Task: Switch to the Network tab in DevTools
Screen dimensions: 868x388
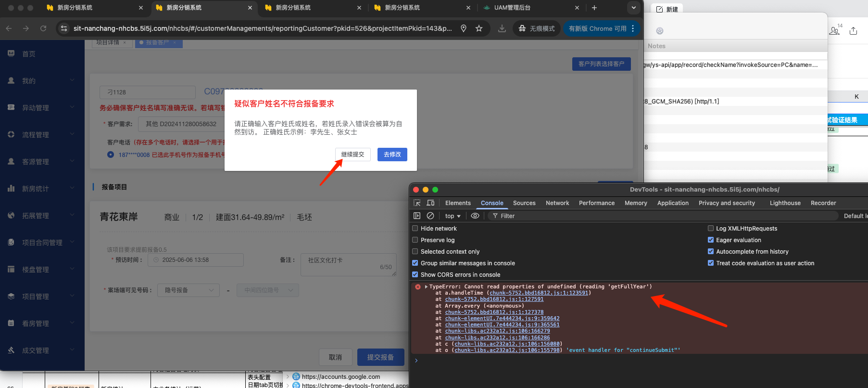Action: point(557,203)
